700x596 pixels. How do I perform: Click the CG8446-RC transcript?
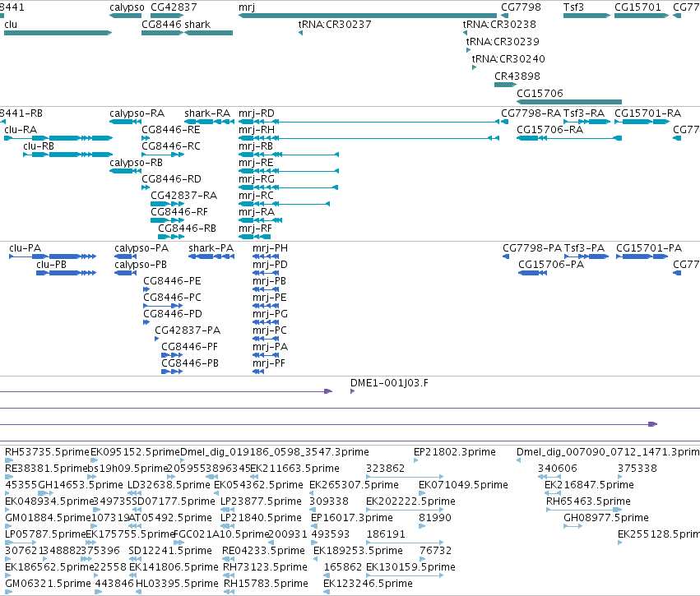(163, 155)
